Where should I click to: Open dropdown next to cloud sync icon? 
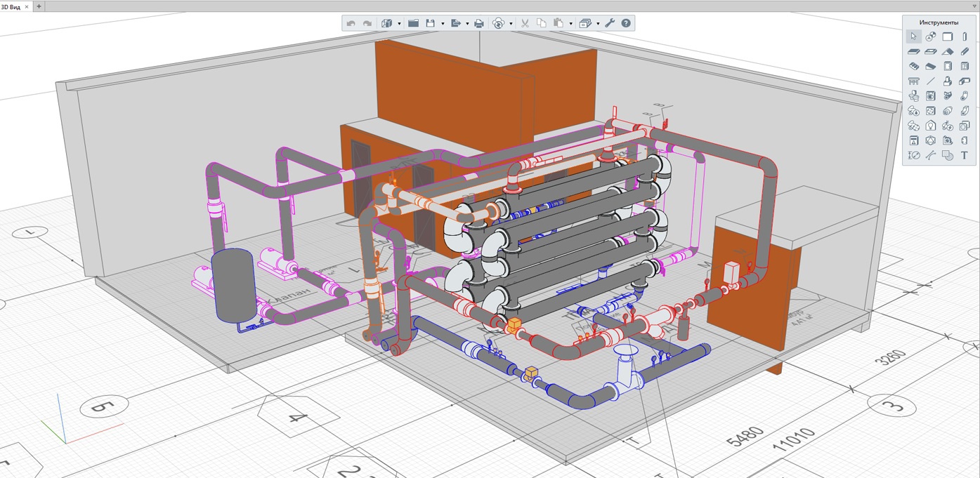[511, 24]
